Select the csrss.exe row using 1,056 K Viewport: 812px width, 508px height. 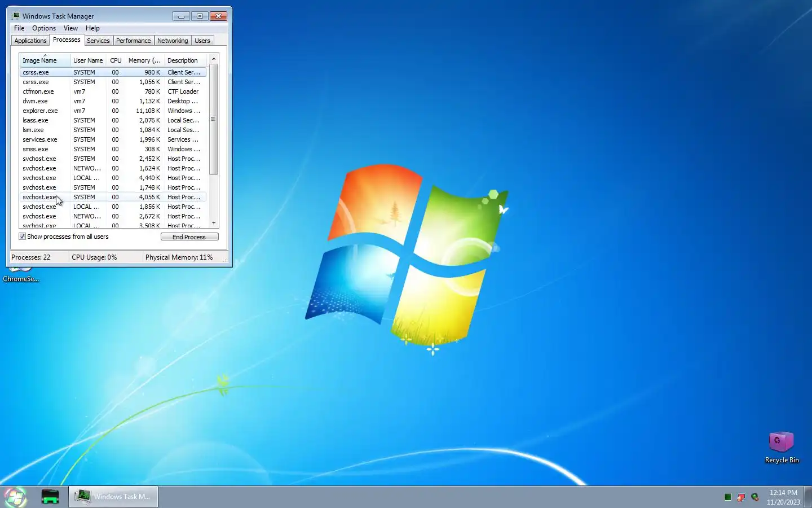coord(113,82)
